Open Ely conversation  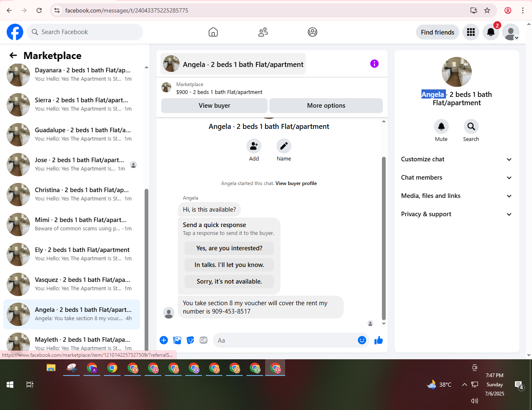click(x=71, y=254)
